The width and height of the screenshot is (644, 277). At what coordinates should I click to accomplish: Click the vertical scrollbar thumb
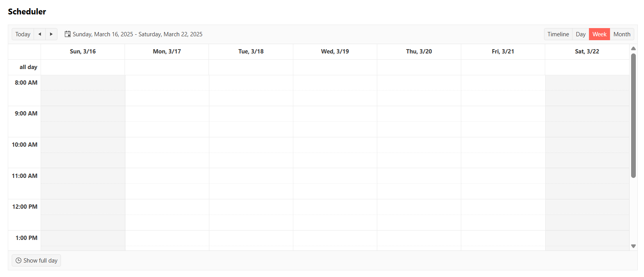[633, 115]
